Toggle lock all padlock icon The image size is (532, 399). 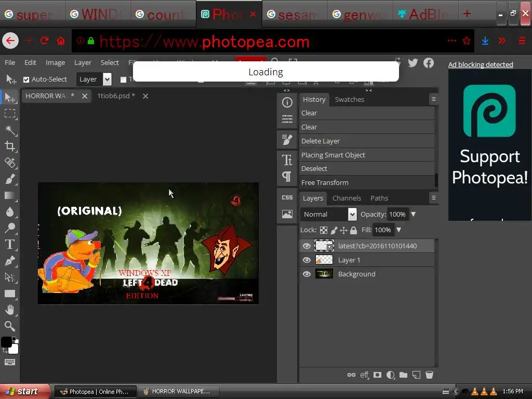click(353, 230)
